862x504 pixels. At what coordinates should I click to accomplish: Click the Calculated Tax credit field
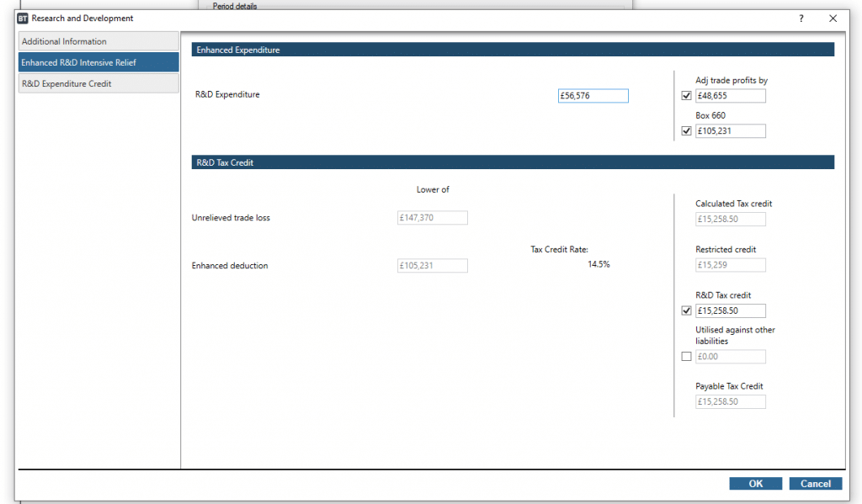[x=730, y=219]
